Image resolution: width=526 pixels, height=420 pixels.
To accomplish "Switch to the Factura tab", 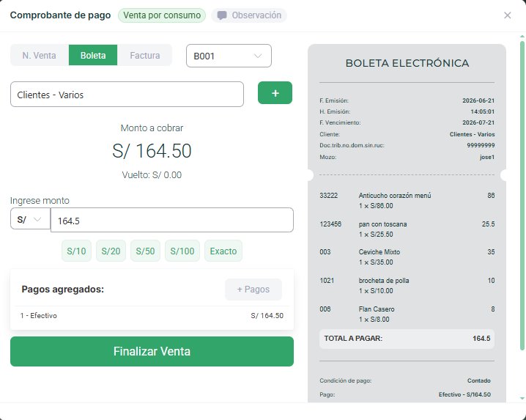I will (x=144, y=56).
